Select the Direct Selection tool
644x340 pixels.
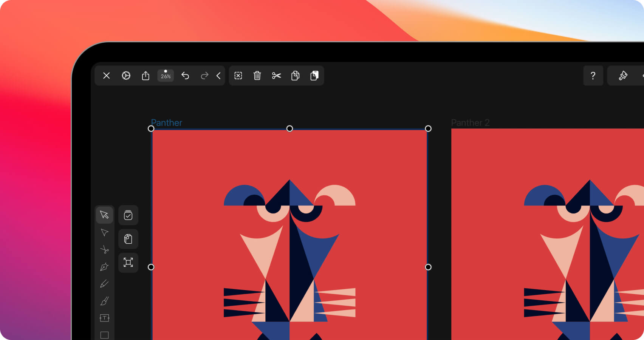click(x=104, y=232)
